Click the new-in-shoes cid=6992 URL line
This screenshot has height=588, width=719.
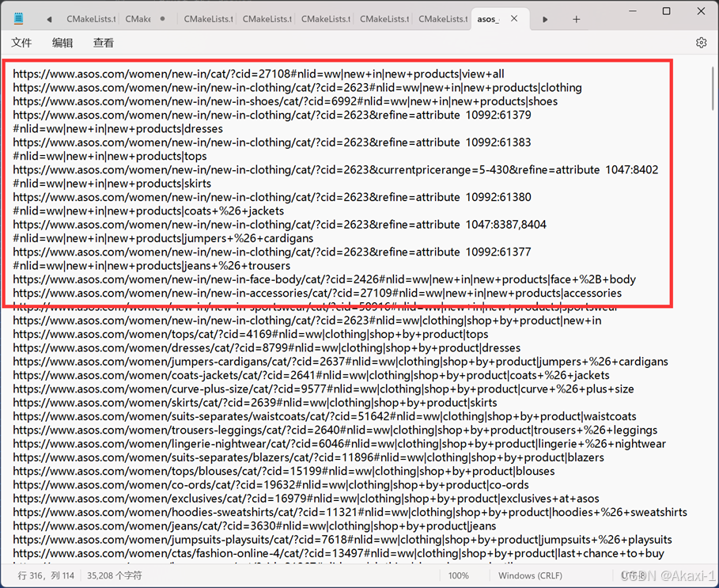pyautogui.click(x=286, y=101)
